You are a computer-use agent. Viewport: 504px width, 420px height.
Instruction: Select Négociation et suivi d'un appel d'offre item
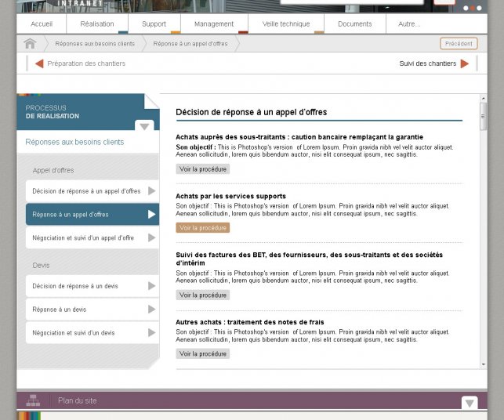point(92,237)
